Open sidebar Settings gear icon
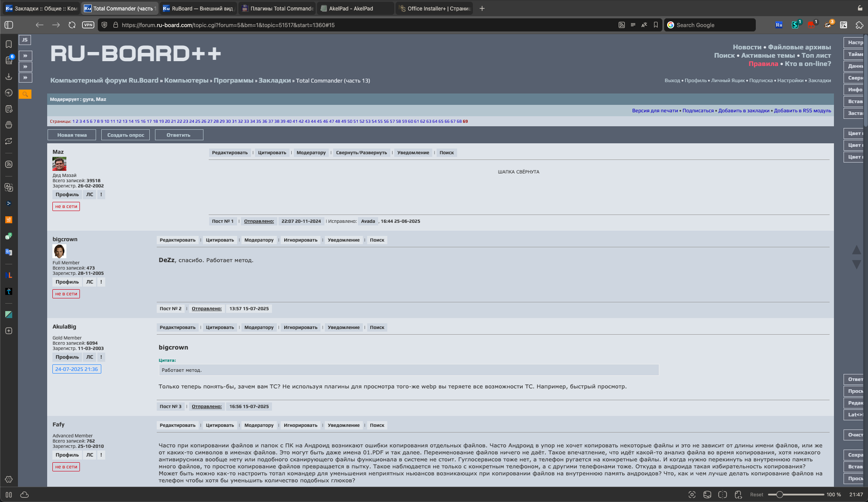The image size is (868, 502). (x=9, y=479)
